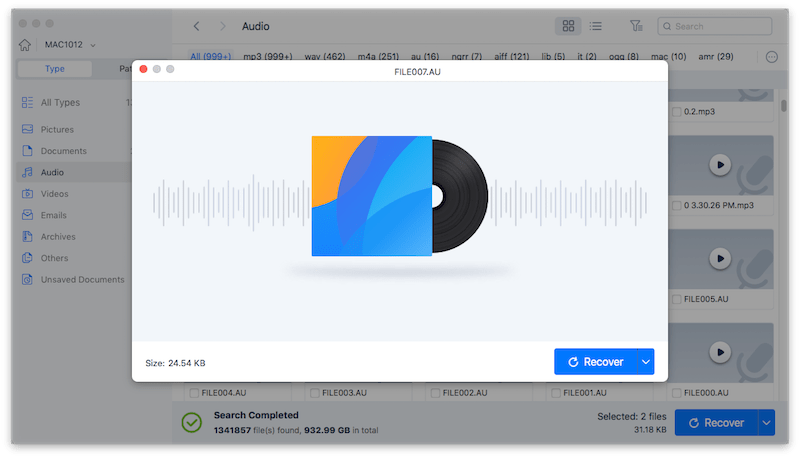Filter by ogg (8) tab
The height and width of the screenshot is (458, 800).
click(x=623, y=56)
